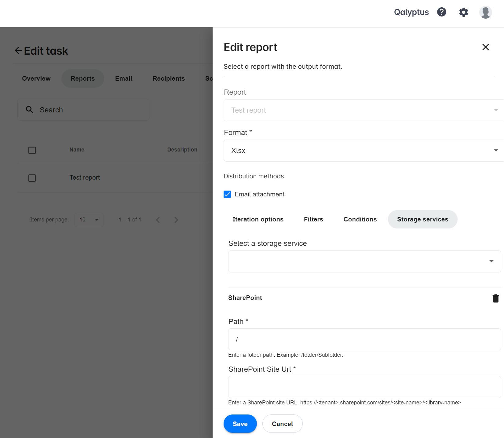The height and width of the screenshot is (438, 504).
Task: Delete the SharePoint storage service via trash icon
Action: (495, 298)
